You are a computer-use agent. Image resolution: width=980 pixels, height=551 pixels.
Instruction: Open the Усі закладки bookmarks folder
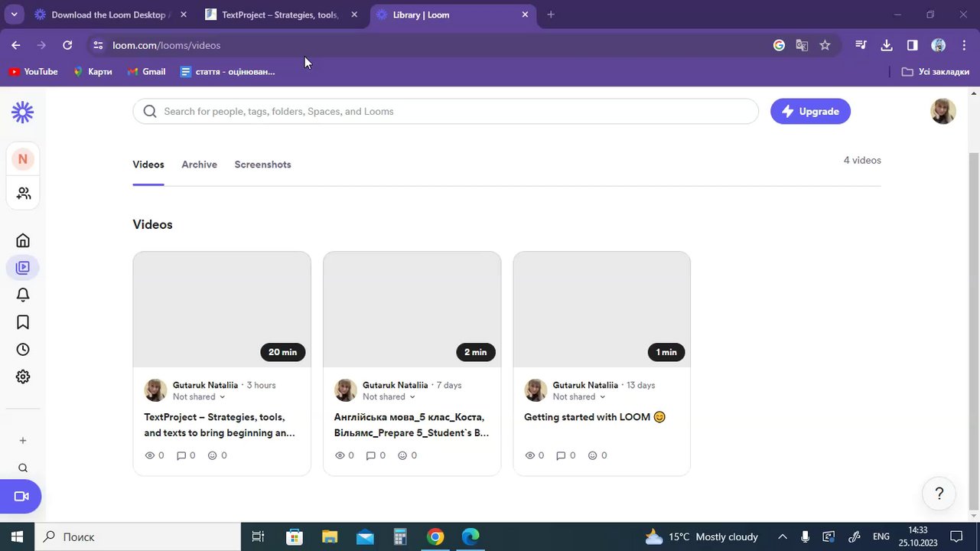(x=936, y=71)
